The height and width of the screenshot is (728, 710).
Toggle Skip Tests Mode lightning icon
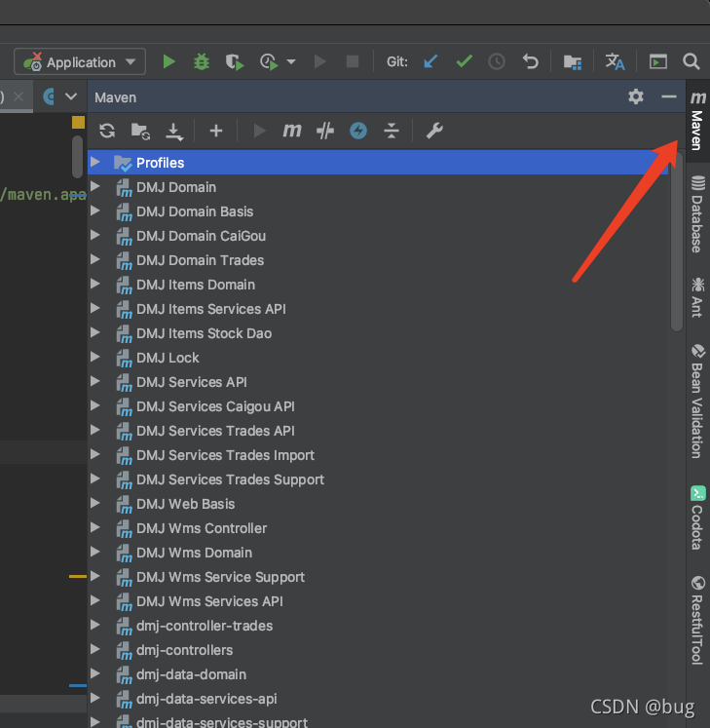click(358, 131)
